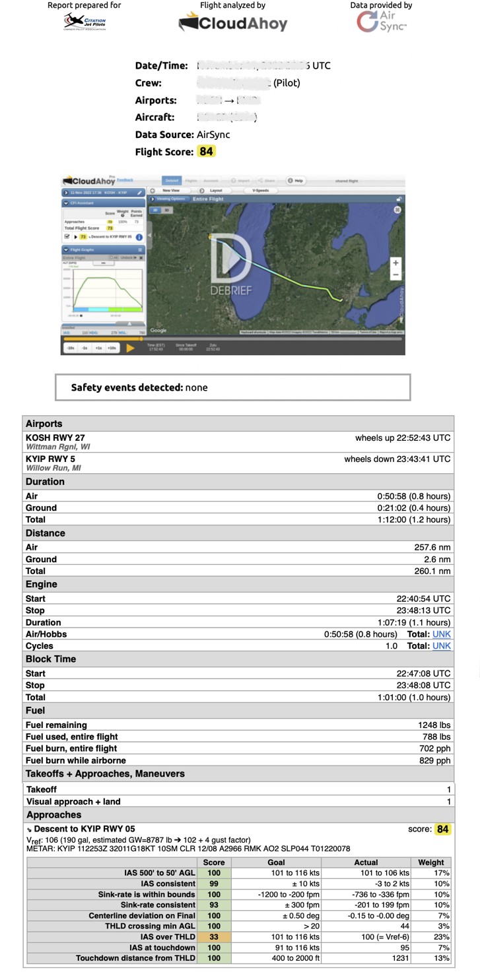
Task: Zoom out on the map with minus
Action: [x=395, y=275]
